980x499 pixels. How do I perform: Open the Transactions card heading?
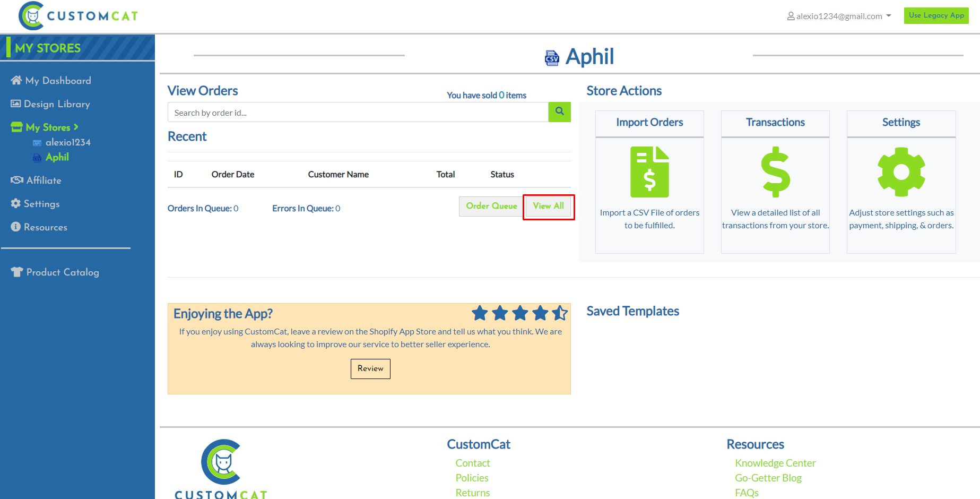(775, 123)
